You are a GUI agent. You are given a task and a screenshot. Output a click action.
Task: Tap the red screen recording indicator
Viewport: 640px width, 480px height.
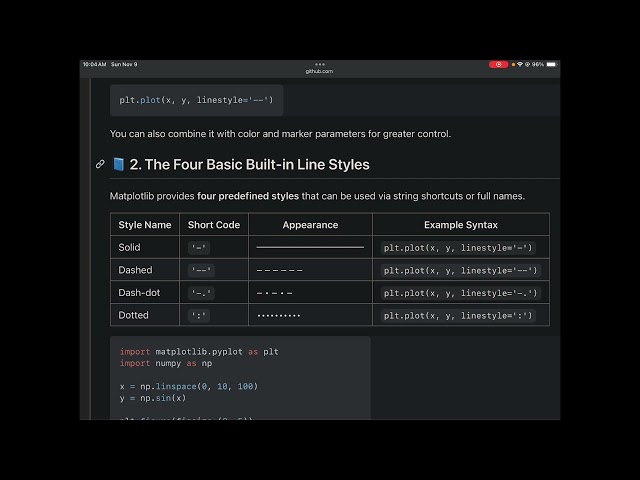click(498, 64)
